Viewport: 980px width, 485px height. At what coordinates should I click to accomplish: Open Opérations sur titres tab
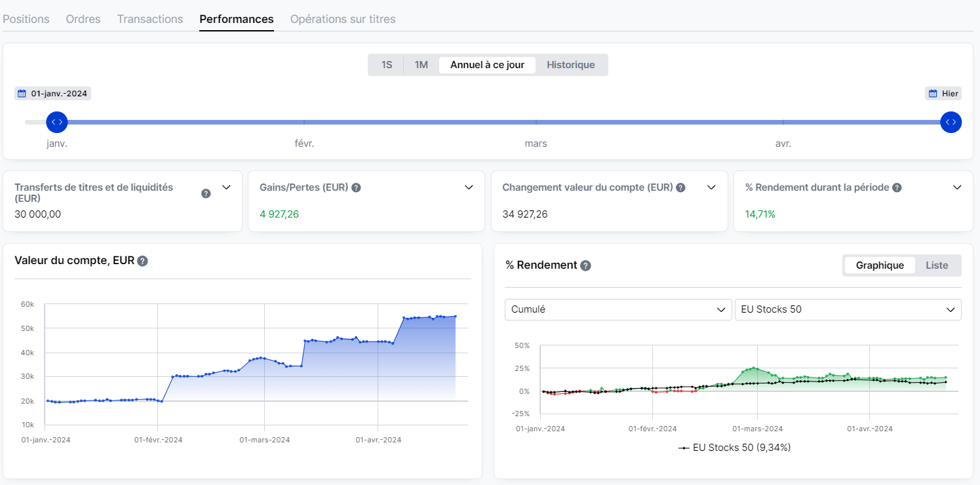(x=343, y=19)
